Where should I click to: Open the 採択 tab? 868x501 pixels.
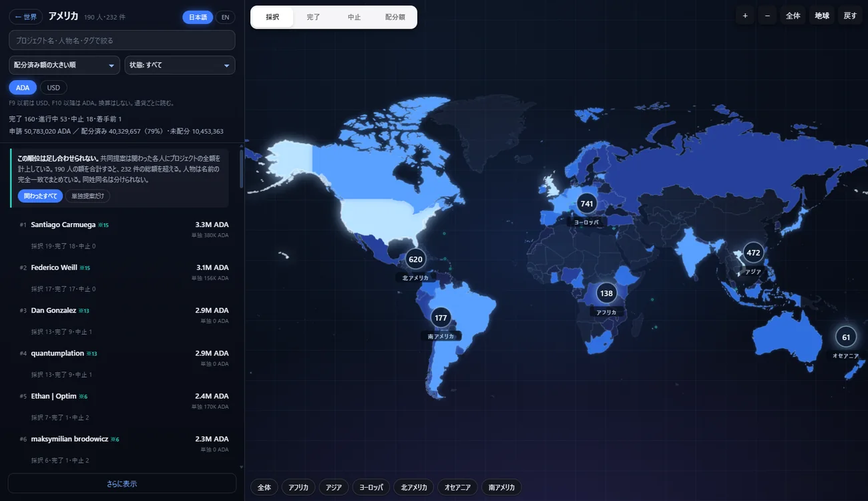tap(272, 17)
